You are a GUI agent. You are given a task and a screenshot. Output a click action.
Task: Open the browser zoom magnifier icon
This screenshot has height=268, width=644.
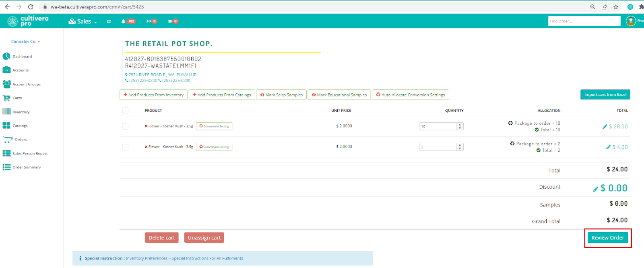pos(592,7)
